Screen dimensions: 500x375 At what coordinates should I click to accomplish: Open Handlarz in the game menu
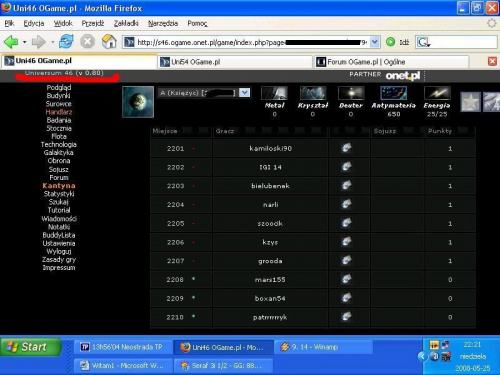coord(59,112)
